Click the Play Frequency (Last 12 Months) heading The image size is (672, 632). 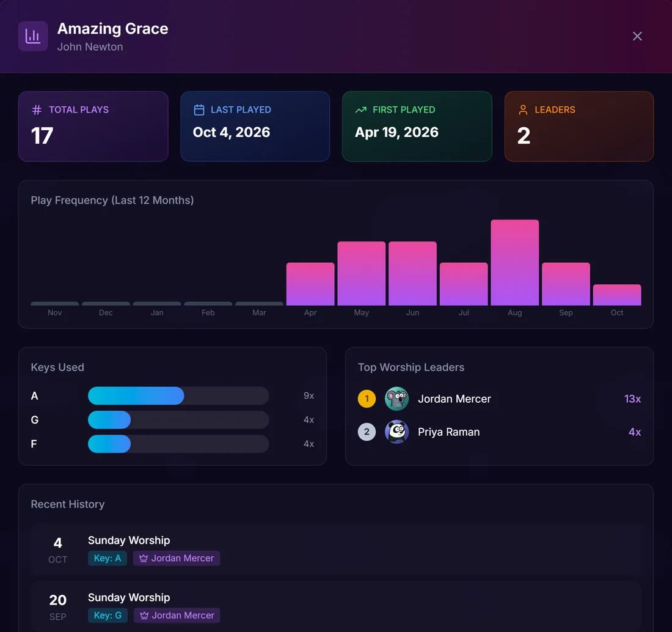112,200
